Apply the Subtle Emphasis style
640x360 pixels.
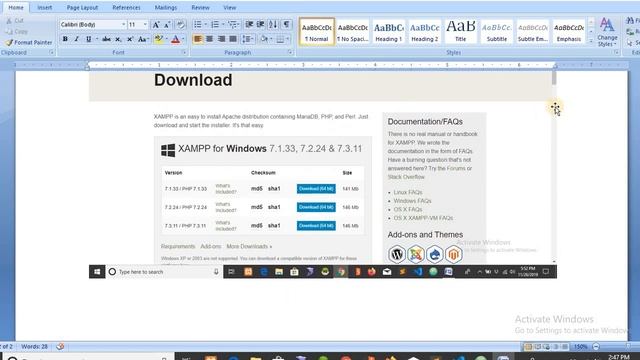pyautogui.click(x=533, y=31)
